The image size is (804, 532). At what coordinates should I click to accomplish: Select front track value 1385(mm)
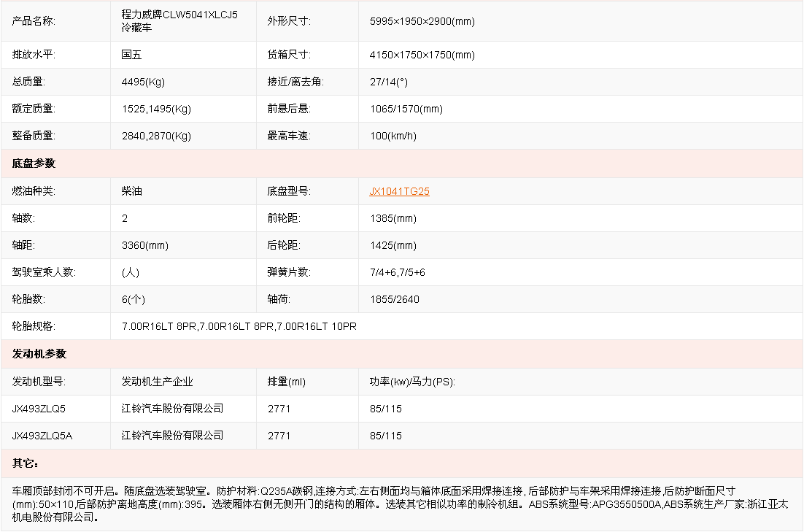point(393,218)
